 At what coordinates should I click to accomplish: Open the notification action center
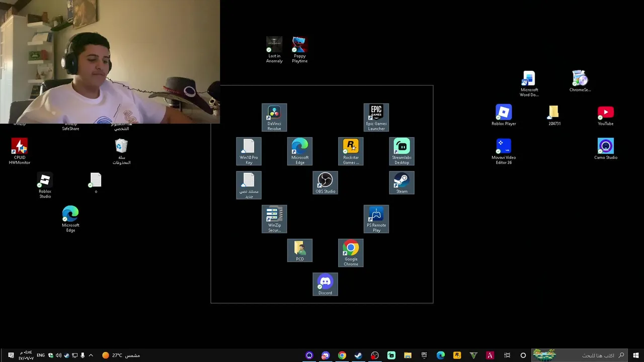click(x=11, y=355)
